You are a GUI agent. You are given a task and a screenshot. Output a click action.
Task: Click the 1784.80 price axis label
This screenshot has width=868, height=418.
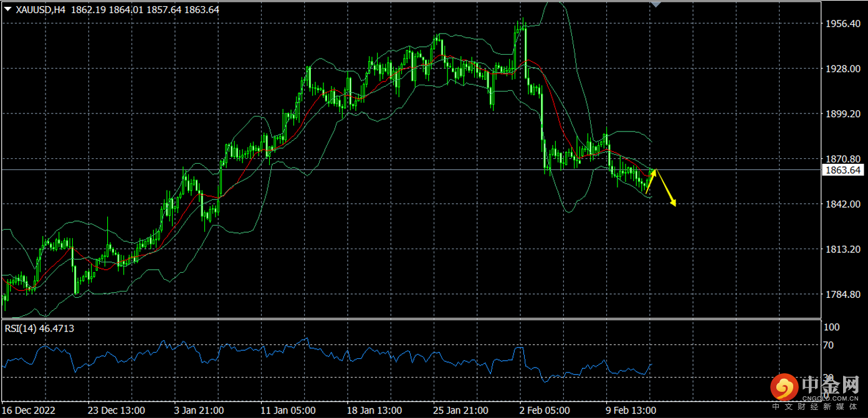842,295
